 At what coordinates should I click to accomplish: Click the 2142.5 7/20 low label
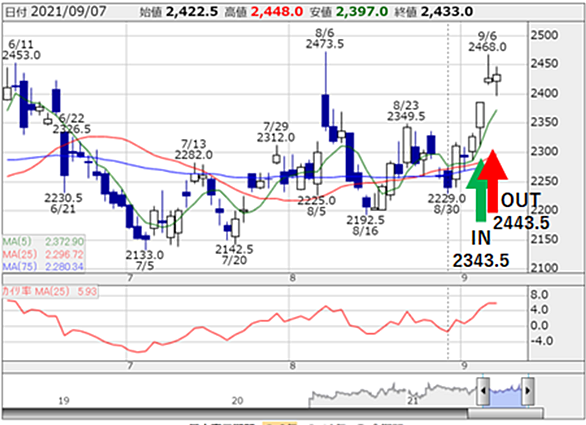(234, 255)
